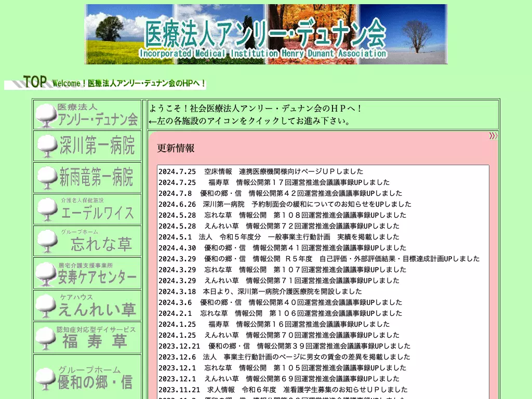This screenshot has width=532, height=399.
Task: Select the 2023.12.21 優和の郷・信 第39回 entry
Action: pos(284,346)
